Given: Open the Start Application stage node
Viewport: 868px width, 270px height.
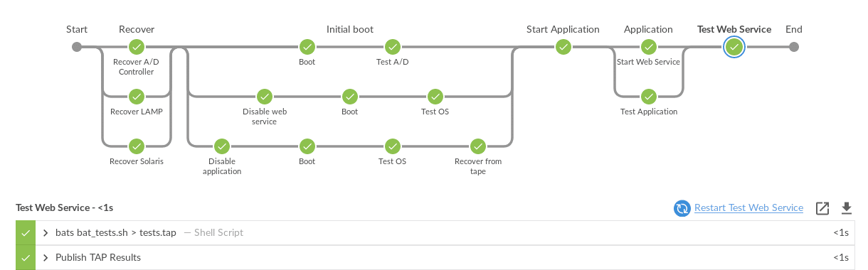Looking at the screenshot, I should tap(563, 47).
